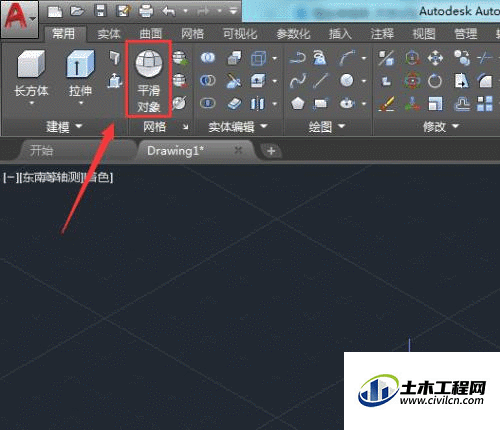Image resolution: width=500 pixels, height=430 pixels.
Task: Click the Slice solid icon
Action: tap(233, 81)
